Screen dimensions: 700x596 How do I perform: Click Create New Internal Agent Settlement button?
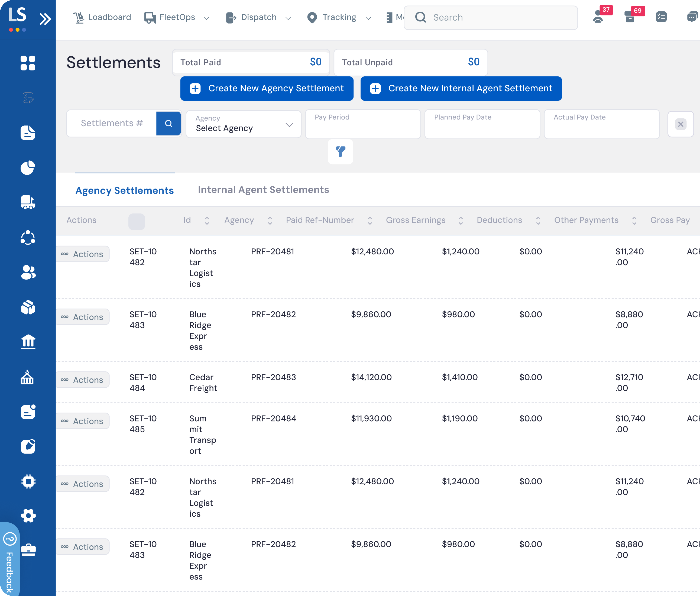click(x=461, y=89)
